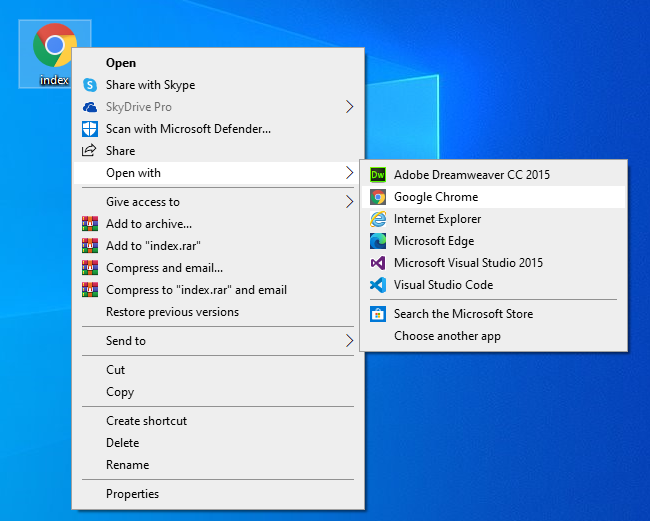Select the Open with entry
Screen dimensions: 650x521
point(218,173)
